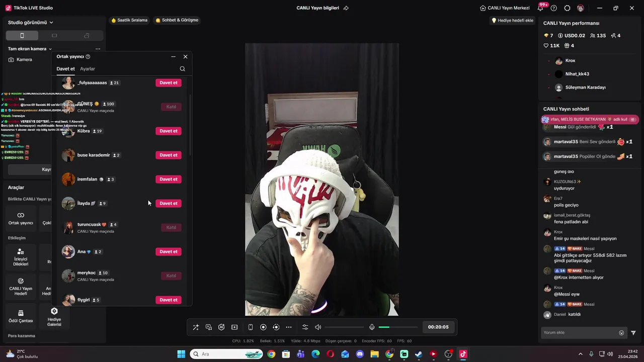Adjust the speaker volume slider
This screenshot has height=362, width=644.
[344, 327]
